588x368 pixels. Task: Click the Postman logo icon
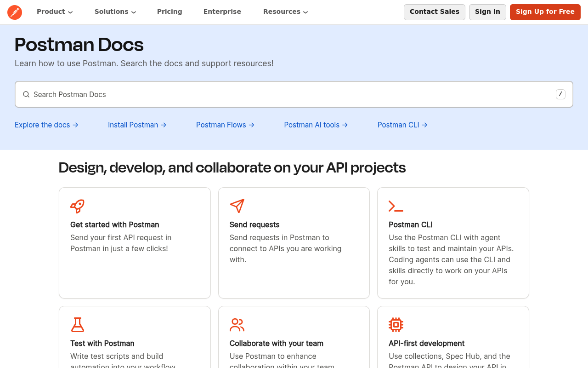(15, 12)
